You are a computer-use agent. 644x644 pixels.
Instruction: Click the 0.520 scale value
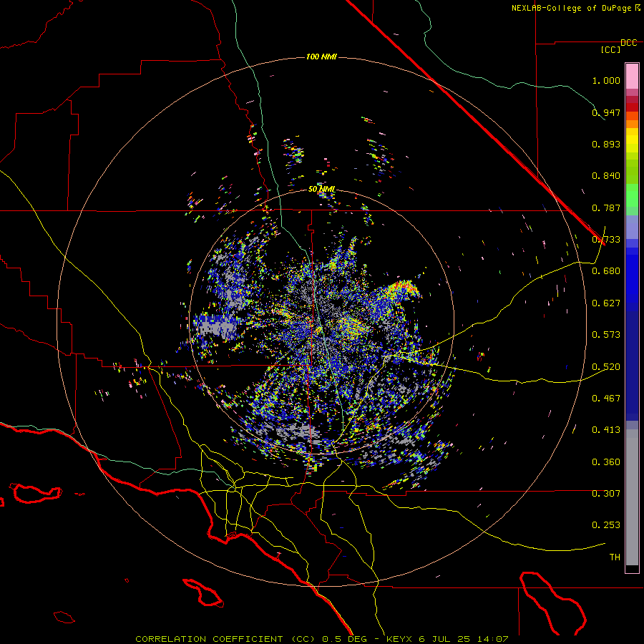point(606,367)
